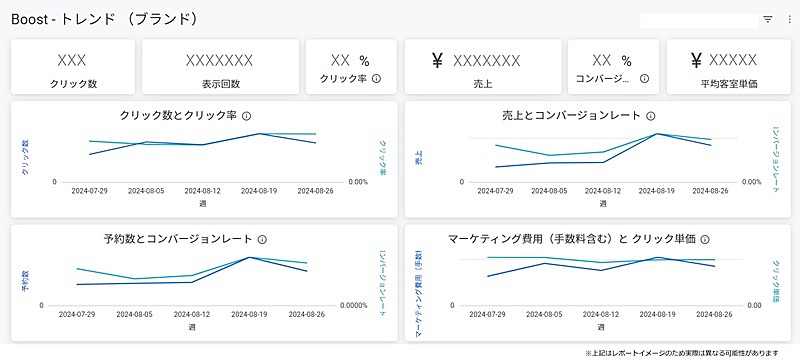Select the クリック数 metric card
This screenshot has height=362, width=800.
click(73, 67)
